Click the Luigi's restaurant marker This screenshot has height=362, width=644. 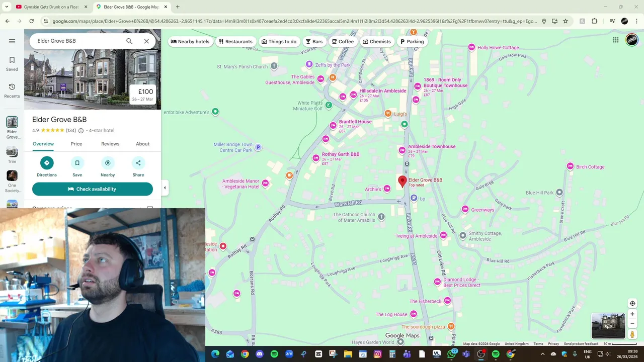pos(388,114)
